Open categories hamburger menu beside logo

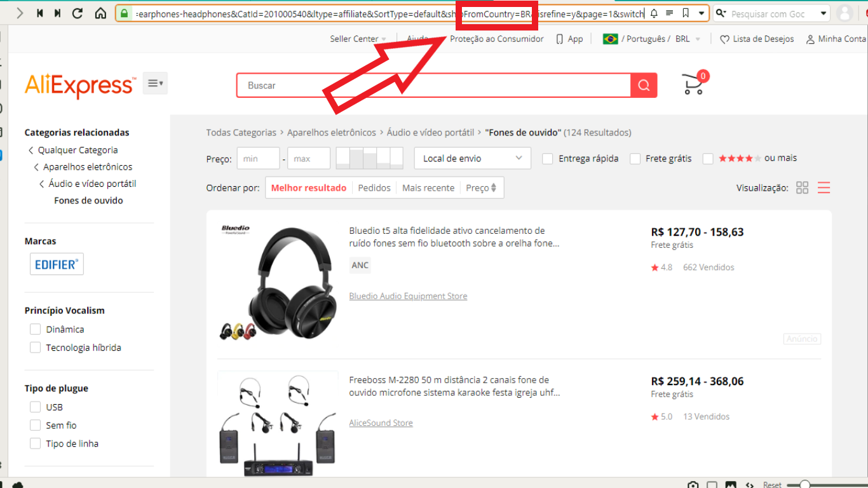[x=155, y=83]
